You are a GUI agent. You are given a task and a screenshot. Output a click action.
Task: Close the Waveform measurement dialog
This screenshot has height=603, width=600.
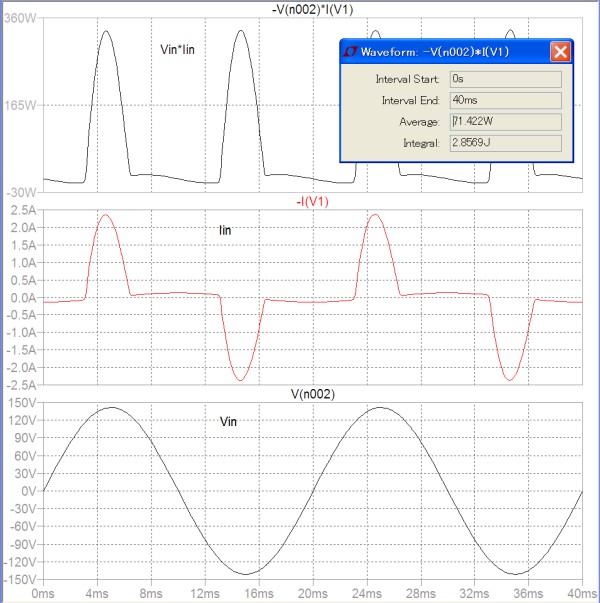click(x=561, y=53)
